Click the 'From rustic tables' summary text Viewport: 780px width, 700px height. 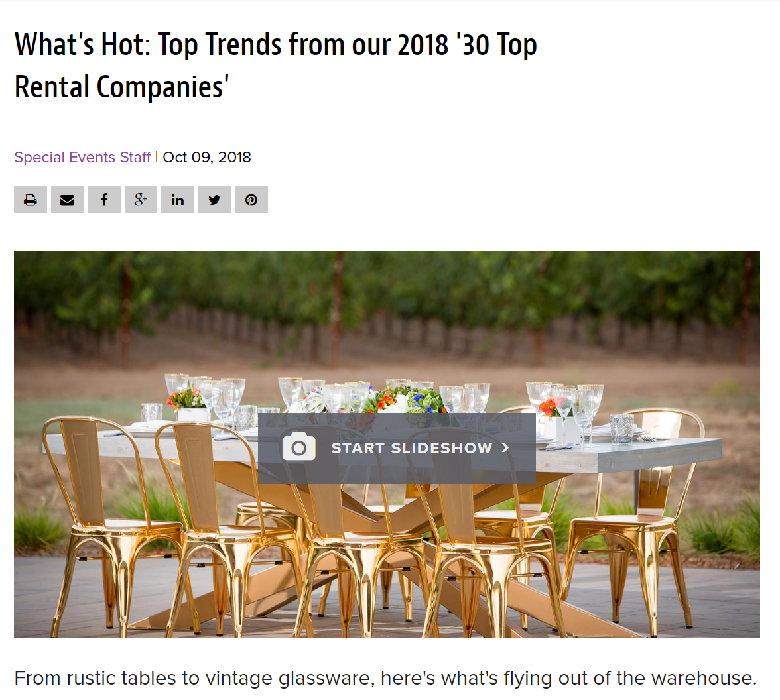click(x=385, y=678)
